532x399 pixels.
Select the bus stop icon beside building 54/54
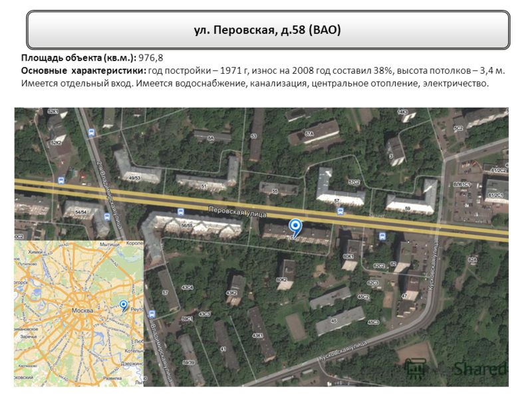point(107,217)
